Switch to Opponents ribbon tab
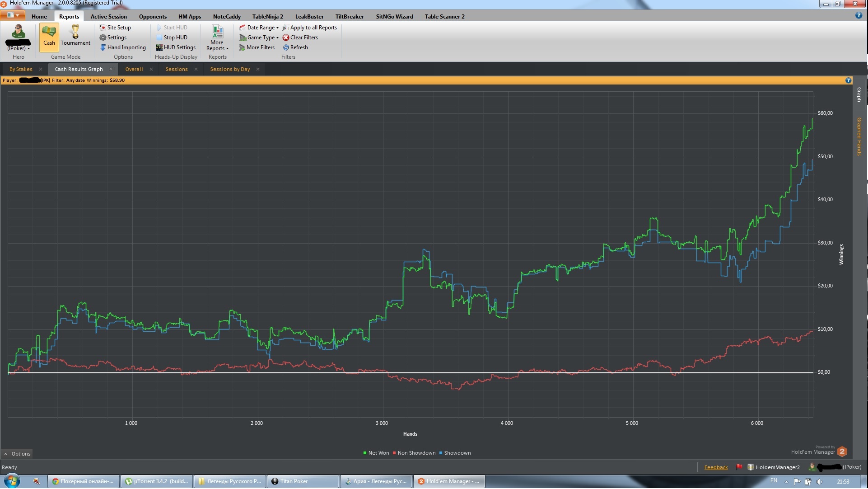 (x=153, y=17)
